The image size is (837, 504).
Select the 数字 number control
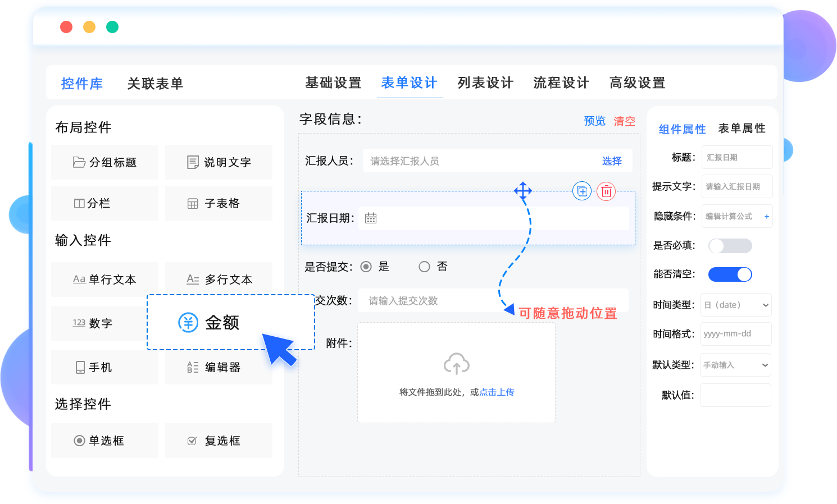[99, 323]
